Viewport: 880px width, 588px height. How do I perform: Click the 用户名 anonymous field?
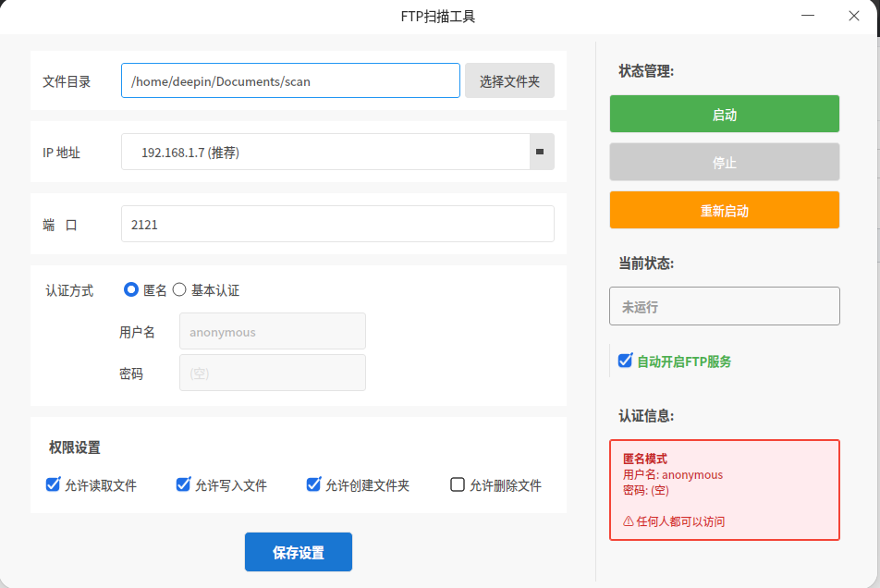(273, 331)
